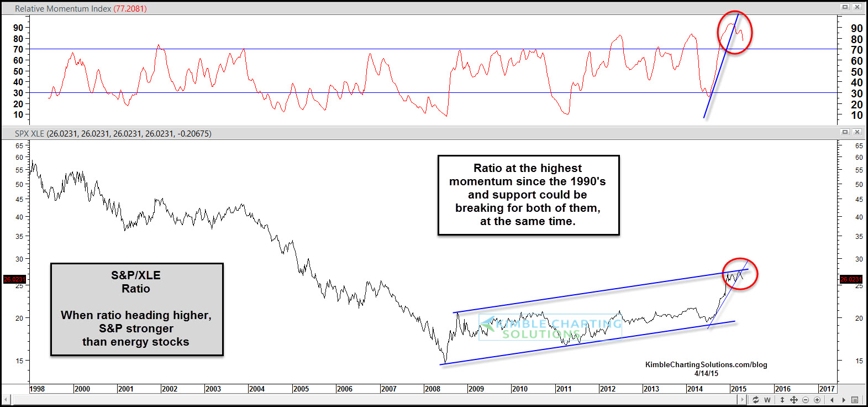Click the KimbleChartingSolutions.com/blog text
The height and width of the screenshot is (407, 868).
point(706,364)
